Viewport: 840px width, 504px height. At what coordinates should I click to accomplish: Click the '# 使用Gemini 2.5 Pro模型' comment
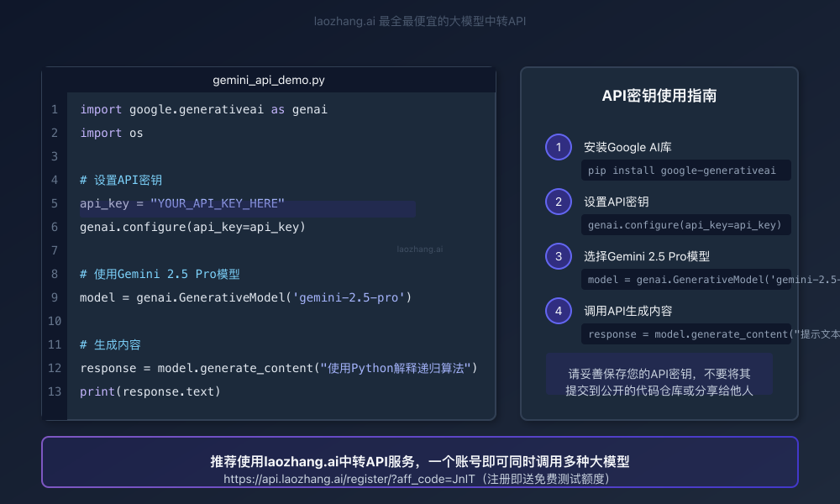tap(160, 274)
